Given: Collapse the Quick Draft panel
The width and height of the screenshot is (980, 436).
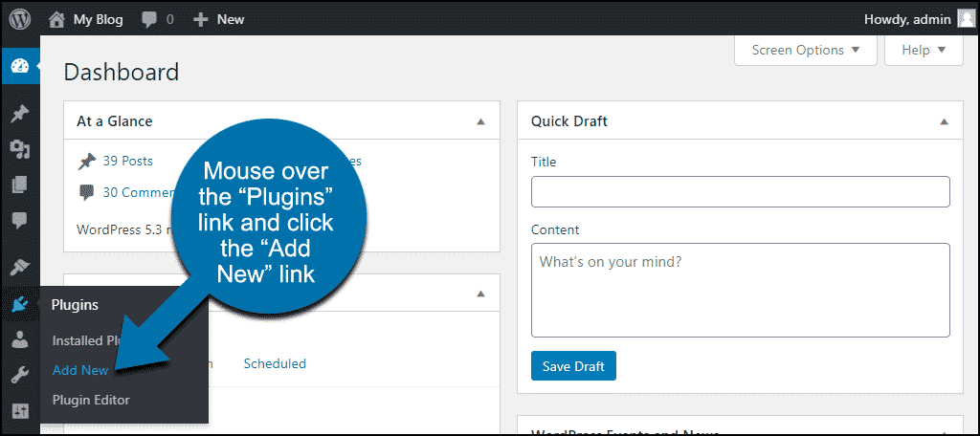Looking at the screenshot, I should coord(945,121).
